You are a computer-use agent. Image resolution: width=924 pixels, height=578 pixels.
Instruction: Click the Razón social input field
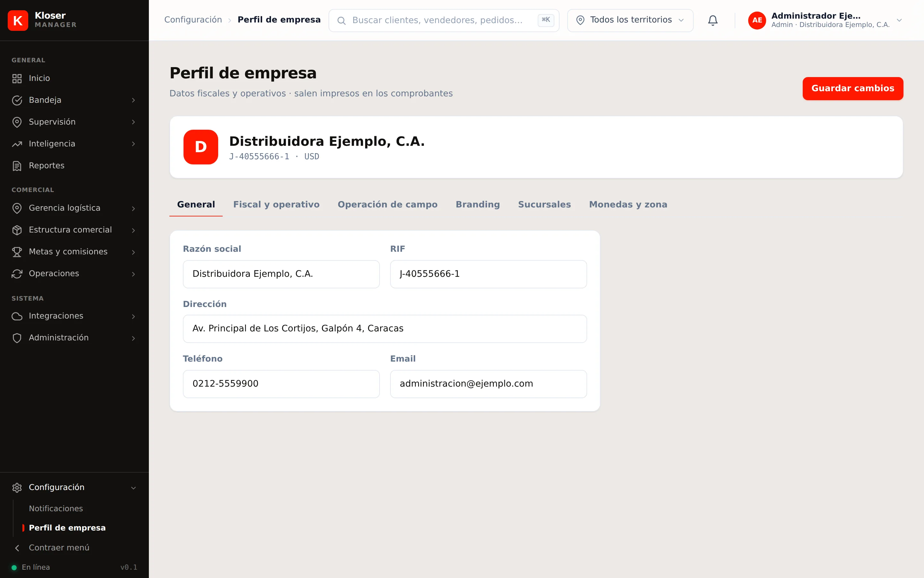pos(281,274)
